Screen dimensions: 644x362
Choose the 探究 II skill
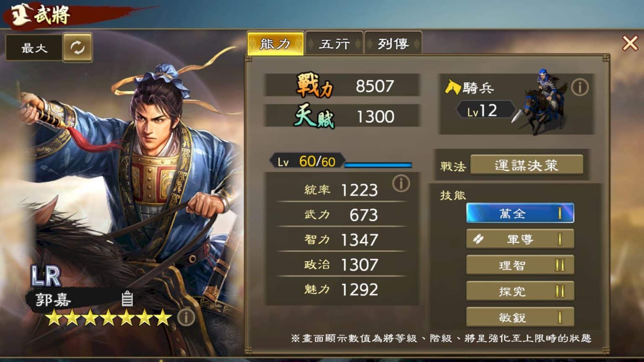[520, 291]
